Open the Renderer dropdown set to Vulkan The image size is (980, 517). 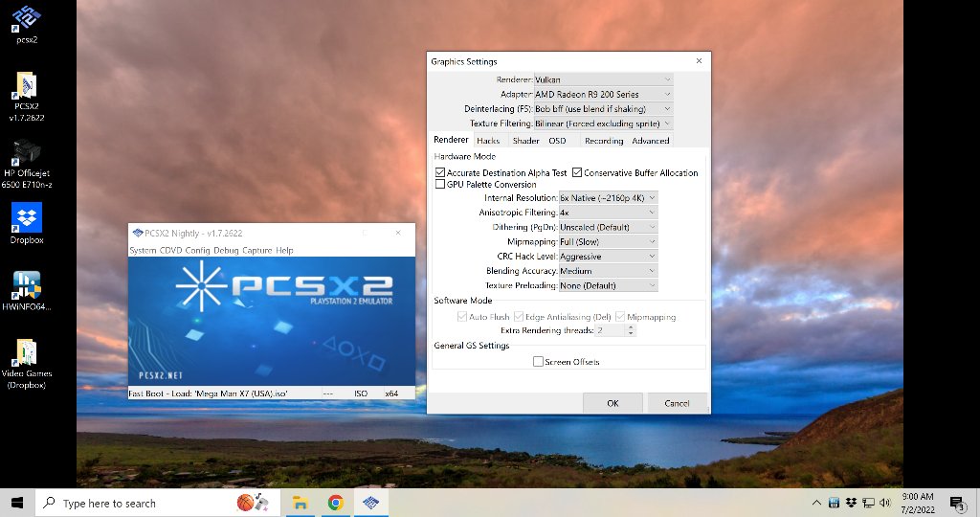[603, 79]
